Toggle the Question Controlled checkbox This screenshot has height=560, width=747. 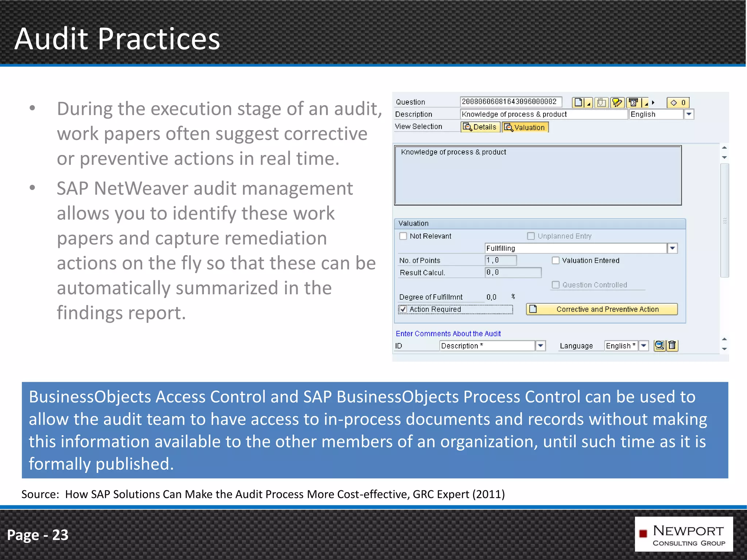(556, 285)
